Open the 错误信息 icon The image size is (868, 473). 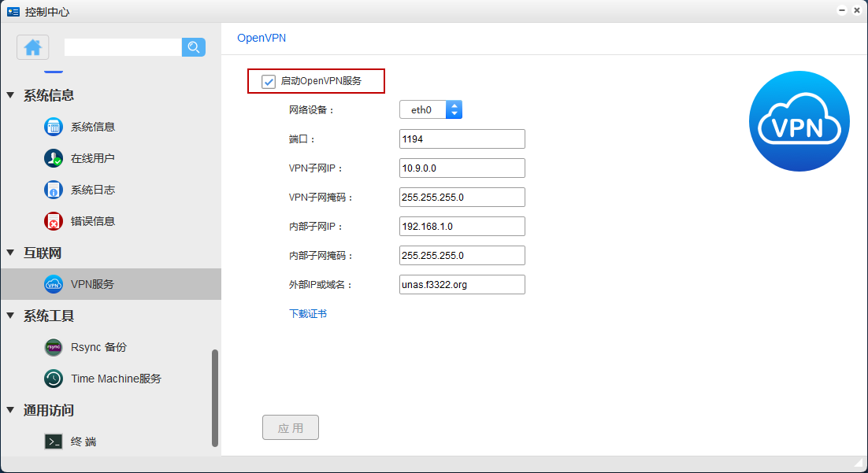pos(54,221)
